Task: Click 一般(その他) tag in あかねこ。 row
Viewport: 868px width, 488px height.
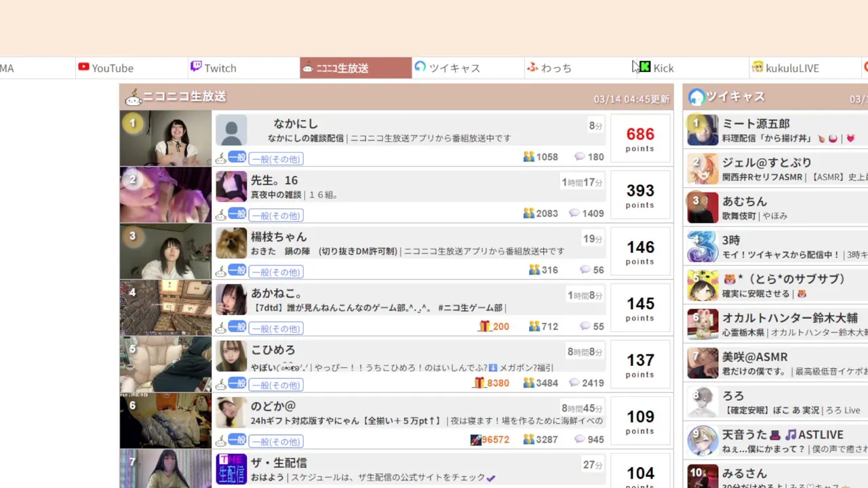Action: 275,328
